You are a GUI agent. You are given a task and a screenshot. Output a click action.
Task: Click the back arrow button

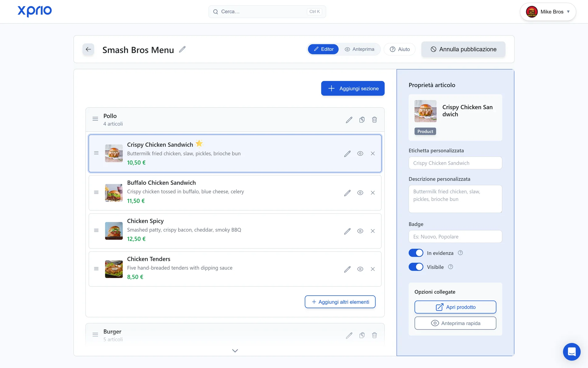pos(88,49)
